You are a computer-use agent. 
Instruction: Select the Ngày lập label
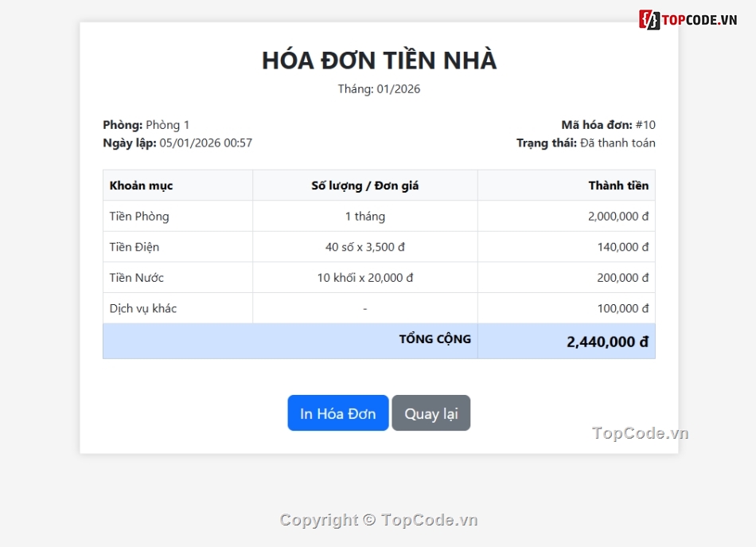pyautogui.click(x=130, y=143)
